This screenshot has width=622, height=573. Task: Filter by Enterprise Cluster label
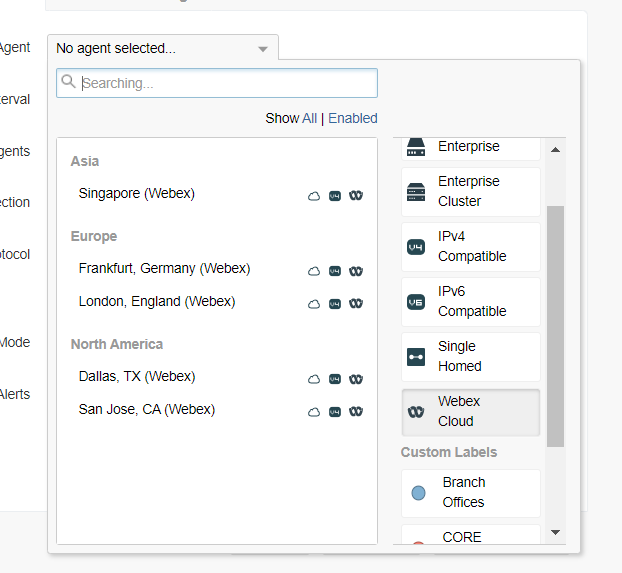pyautogui.click(x=471, y=192)
